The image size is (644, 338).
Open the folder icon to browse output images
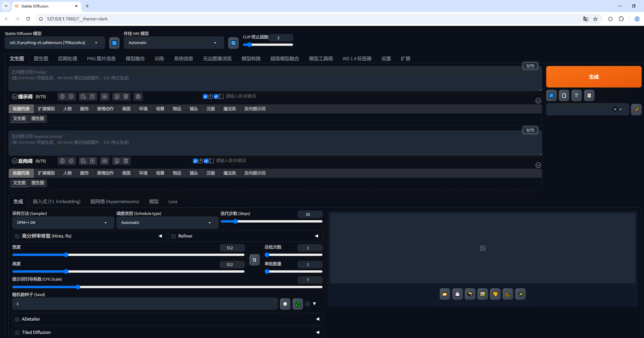point(445,294)
